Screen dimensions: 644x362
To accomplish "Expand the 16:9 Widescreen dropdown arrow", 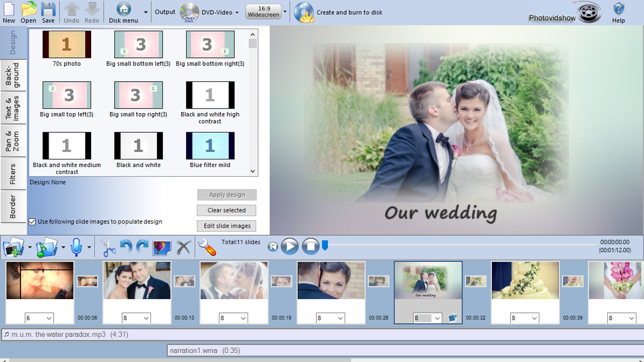I will point(285,12).
